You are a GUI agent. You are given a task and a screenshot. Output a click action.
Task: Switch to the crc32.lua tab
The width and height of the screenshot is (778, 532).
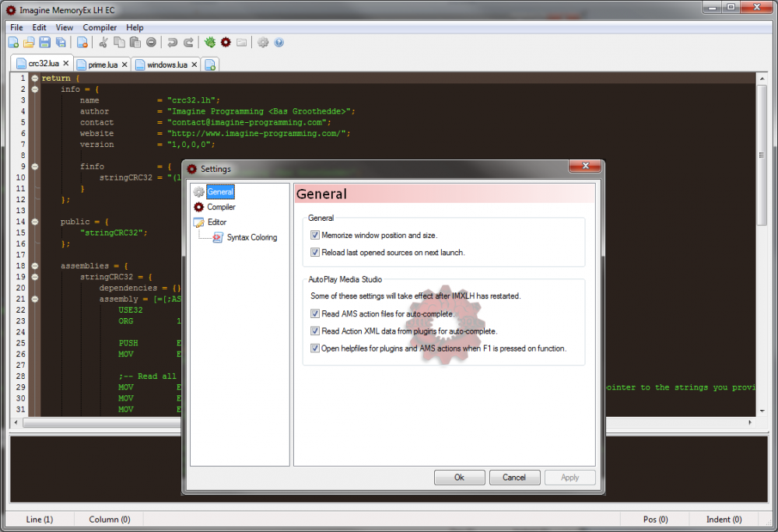44,64
